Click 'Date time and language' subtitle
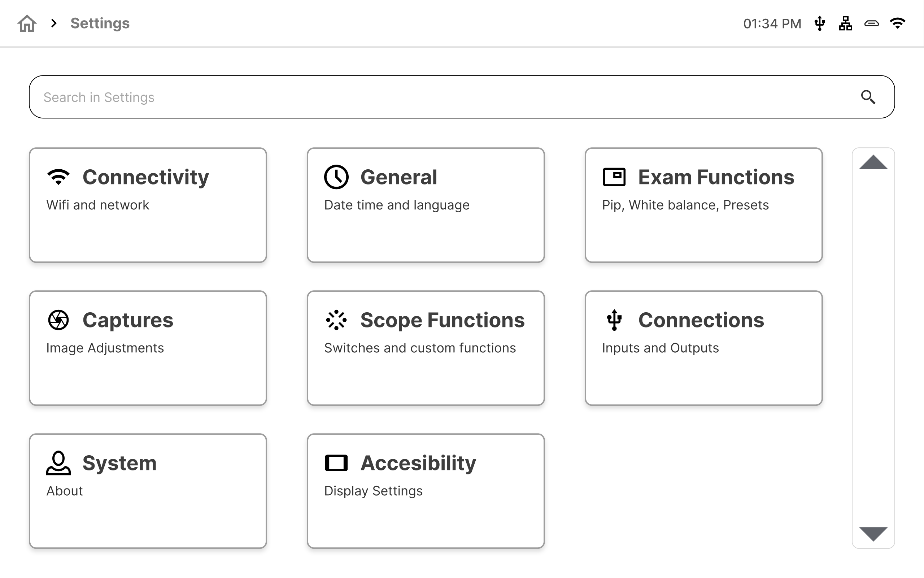This screenshot has height=578, width=924. (x=397, y=205)
